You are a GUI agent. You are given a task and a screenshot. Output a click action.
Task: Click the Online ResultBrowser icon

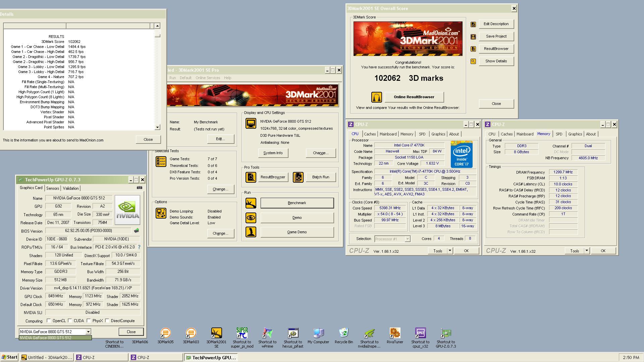tap(377, 97)
